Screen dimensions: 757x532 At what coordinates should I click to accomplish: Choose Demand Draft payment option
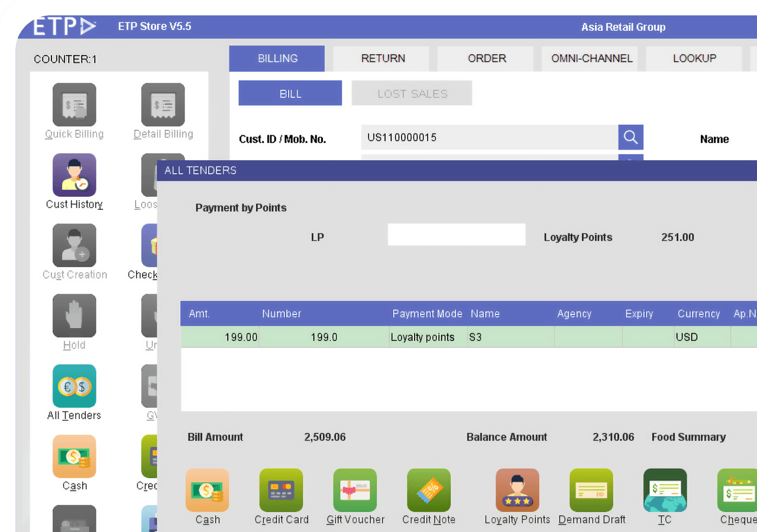591,490
